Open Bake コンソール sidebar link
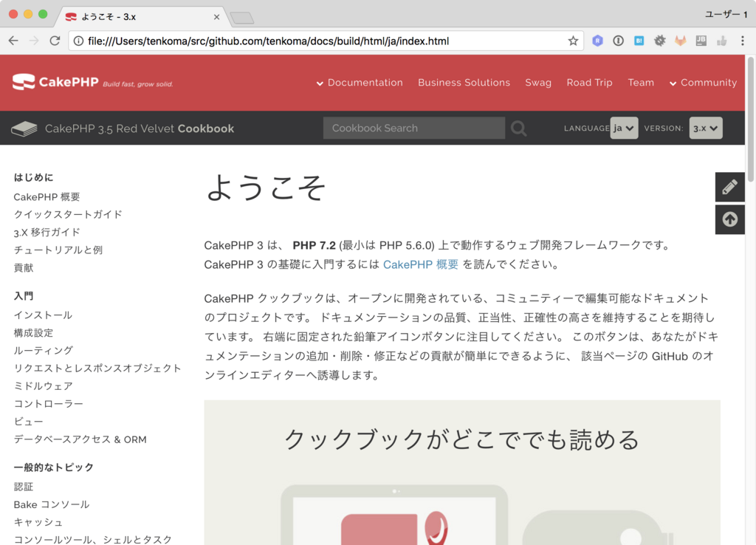756x545 pixels. click(x=52, y=504)
